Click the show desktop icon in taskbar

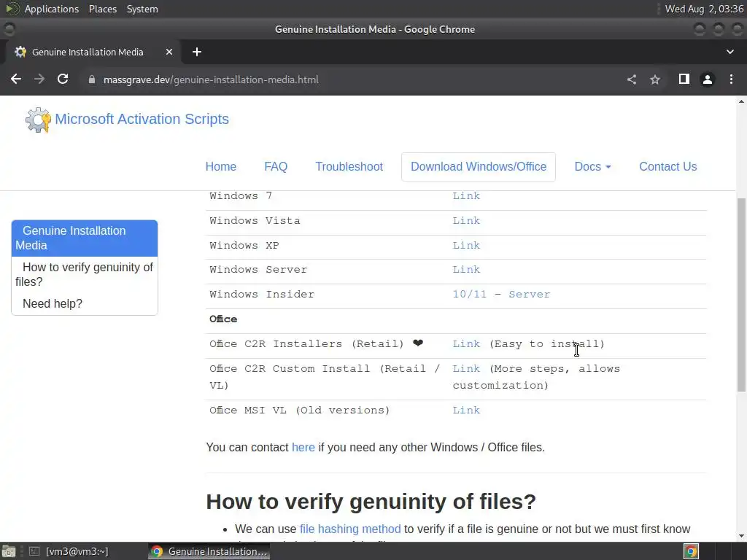[9, 551]
